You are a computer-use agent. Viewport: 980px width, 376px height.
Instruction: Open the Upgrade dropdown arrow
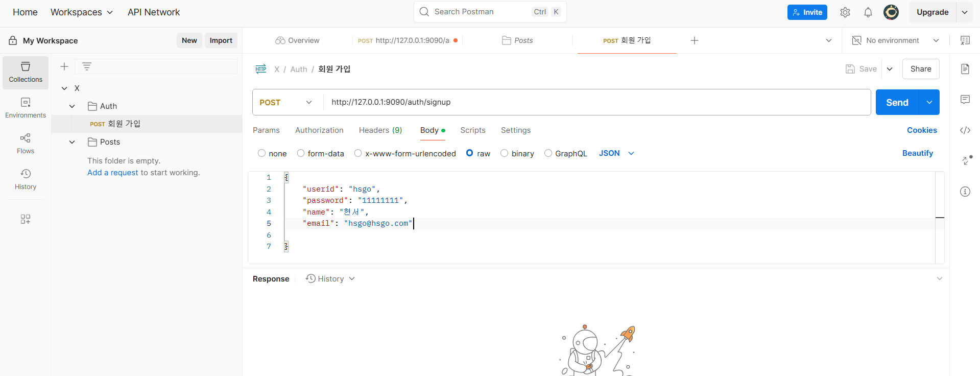click(965, 12)
